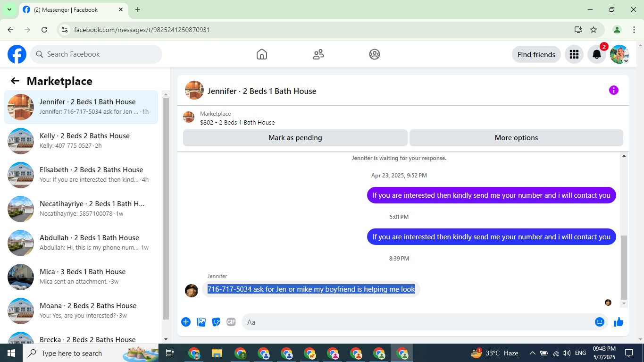644x362 pixels.
Task: Attach a photo with the image icon
Action: 201,322
